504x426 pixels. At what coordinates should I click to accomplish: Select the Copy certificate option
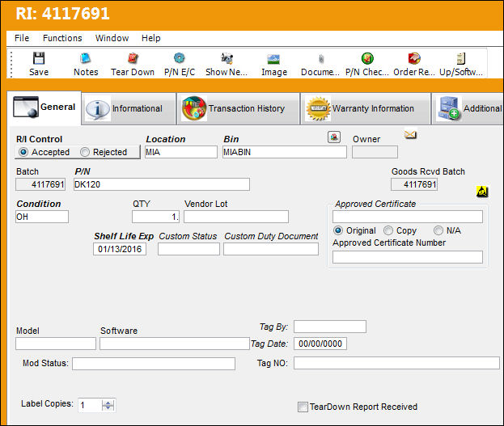pyautogui.click(x=388, y=230)
